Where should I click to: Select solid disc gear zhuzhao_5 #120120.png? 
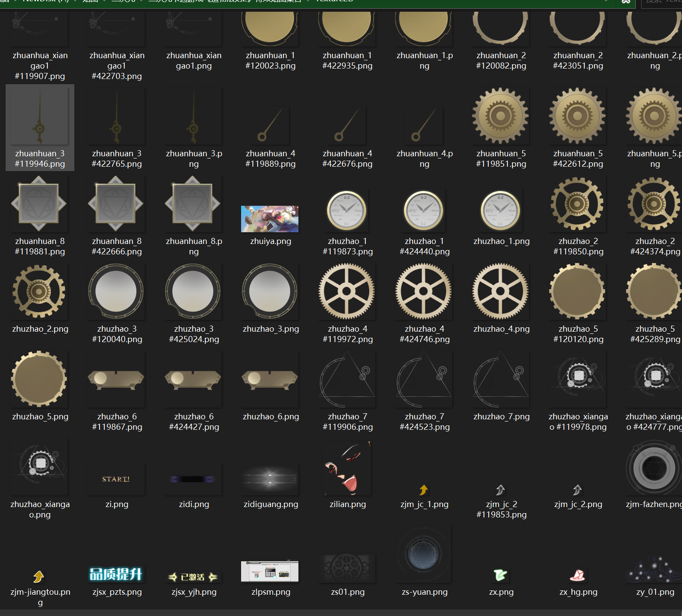(577, 291)
